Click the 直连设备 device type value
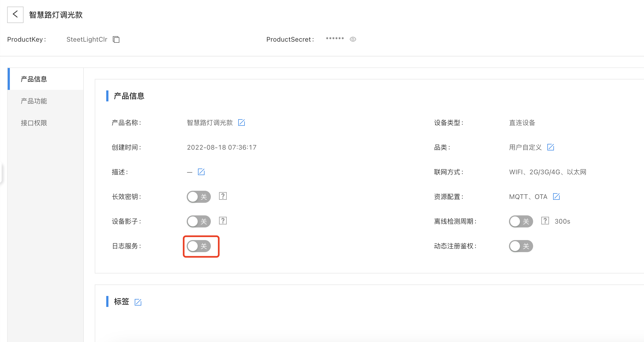This screenshot has height=342, width=644. click(522, 123)
